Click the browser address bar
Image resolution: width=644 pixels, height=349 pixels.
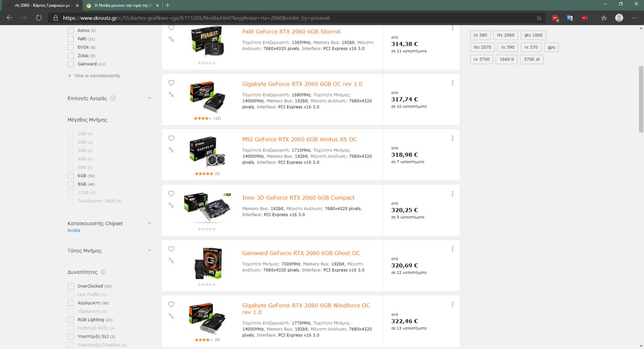click(297, 18)
